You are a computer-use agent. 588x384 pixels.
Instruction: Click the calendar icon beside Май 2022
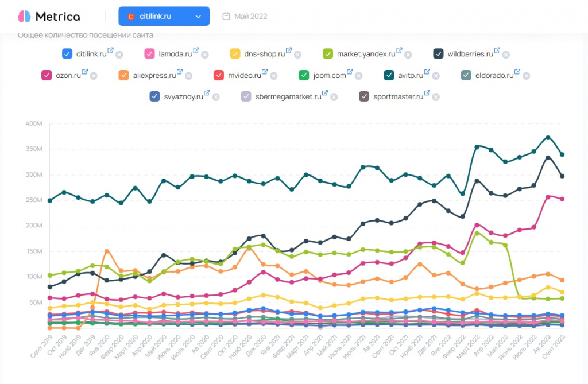coord(226,16)
